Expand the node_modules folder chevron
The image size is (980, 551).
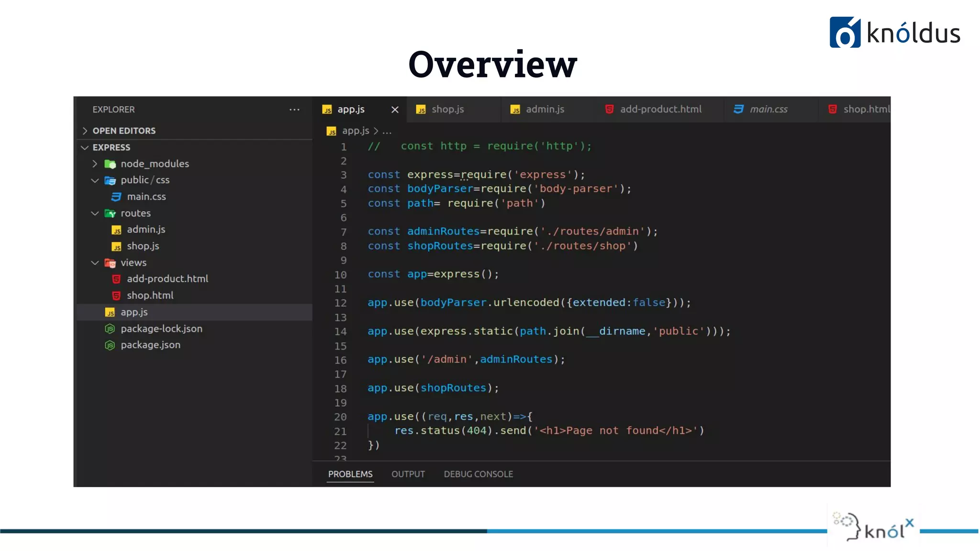tap(95, 164)
